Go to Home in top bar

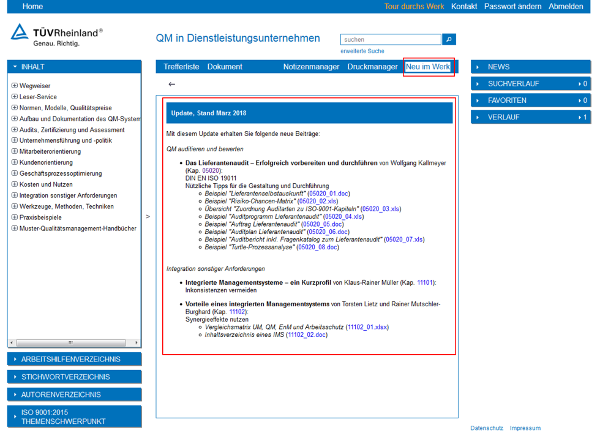[x=33, y=6]
